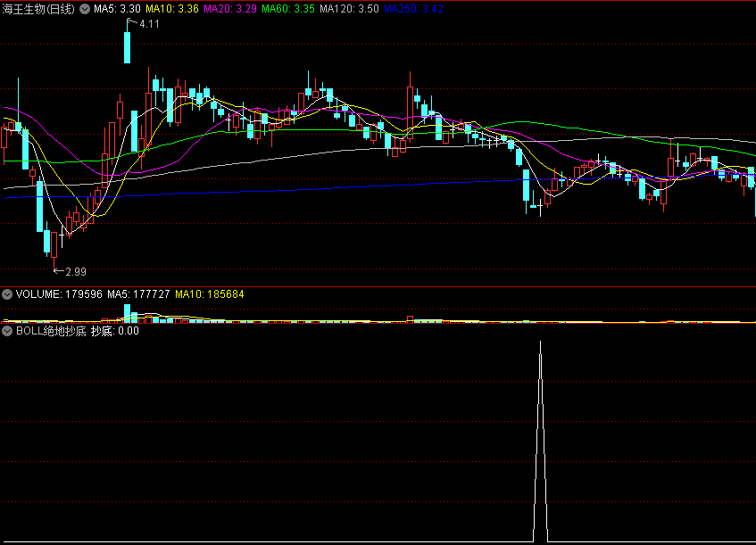
Task: Click the isolated cyan candle below 4.11
Action: point(128,47)
